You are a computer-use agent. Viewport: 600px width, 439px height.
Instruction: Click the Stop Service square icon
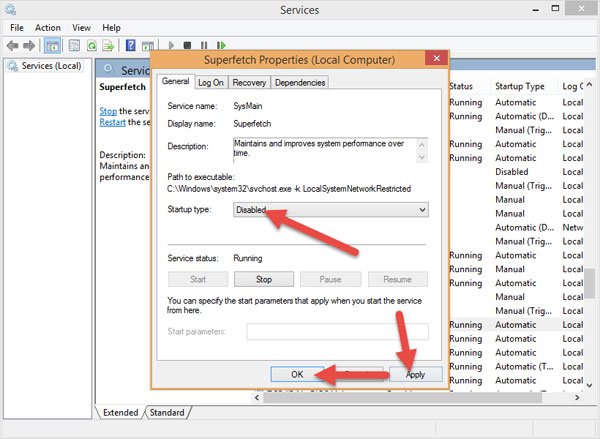(x=187, y=46)
